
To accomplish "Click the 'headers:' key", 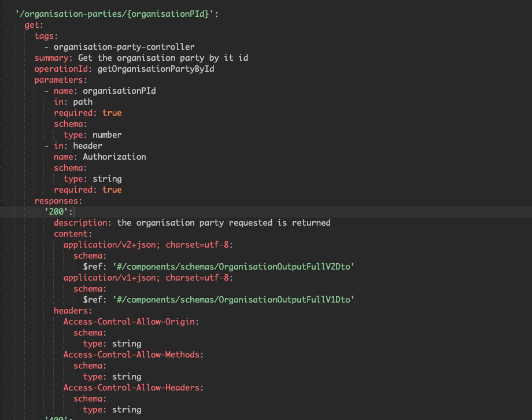I will pyautogui.click(x=73, y=311).
